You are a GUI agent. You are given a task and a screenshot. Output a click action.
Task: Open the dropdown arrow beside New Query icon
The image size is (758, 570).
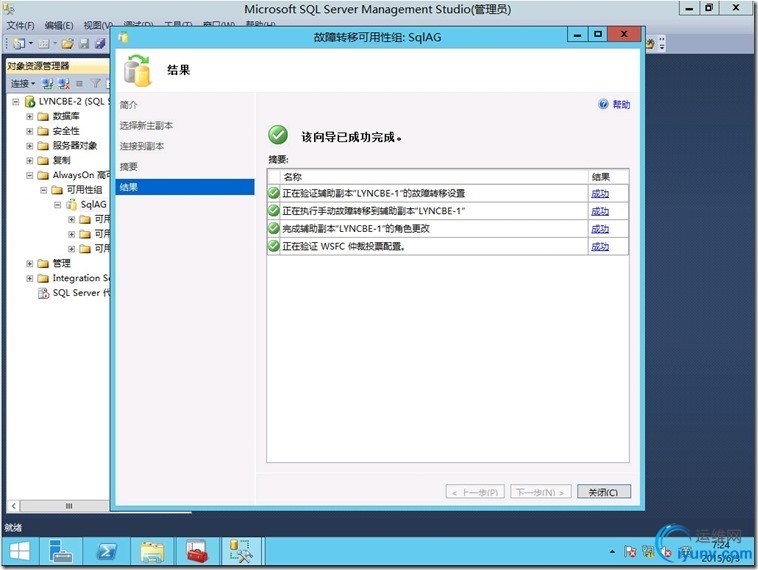click(30, 44)
